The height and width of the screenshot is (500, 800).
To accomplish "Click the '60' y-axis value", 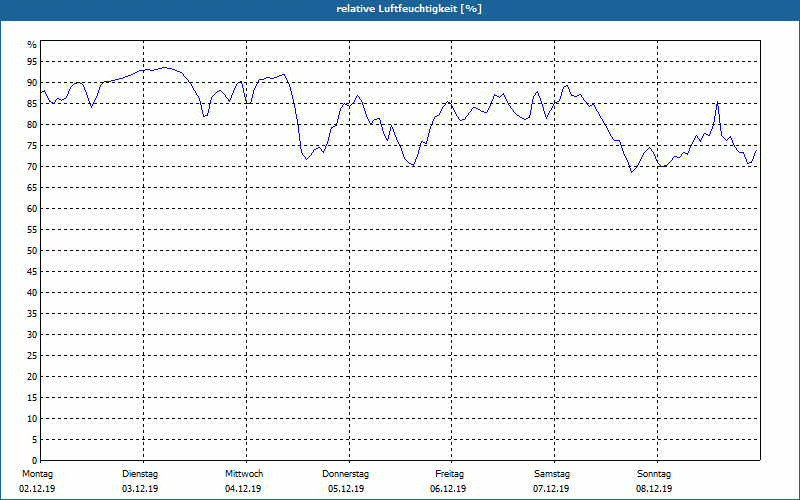I will coord(32,209).
